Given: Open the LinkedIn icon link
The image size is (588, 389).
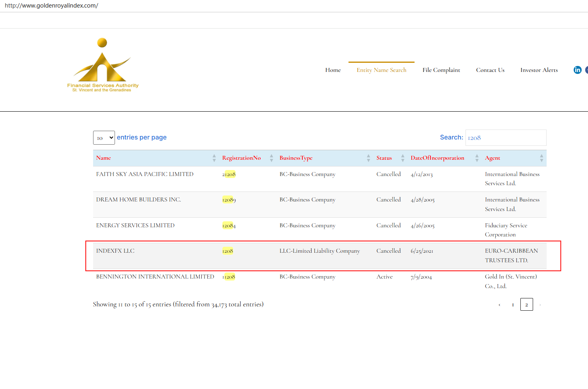Looking at the screenshot, I should (x=577, y=70).
